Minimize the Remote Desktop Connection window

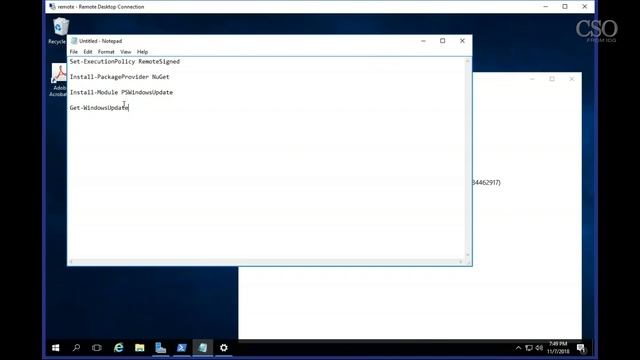546,7
